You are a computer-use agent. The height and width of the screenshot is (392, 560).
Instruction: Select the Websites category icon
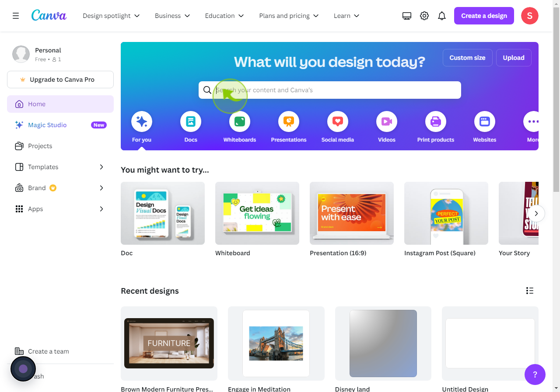click(485, 121)
